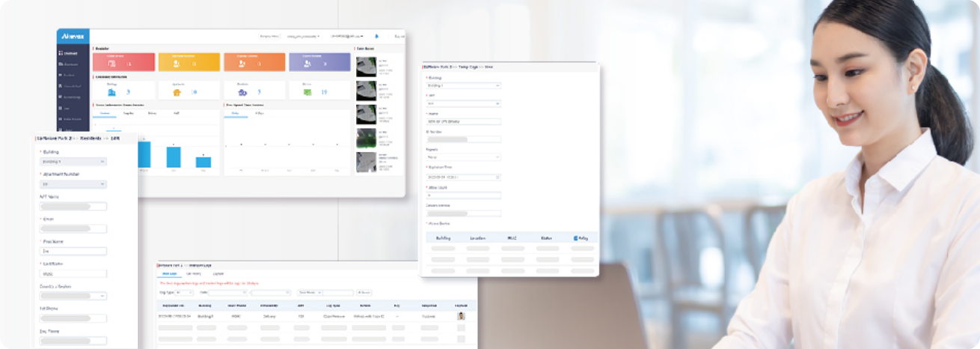This screenshot has width=980, height=349.
Task: Open the Apartment Number dropdown
Action: coord(73,184)
